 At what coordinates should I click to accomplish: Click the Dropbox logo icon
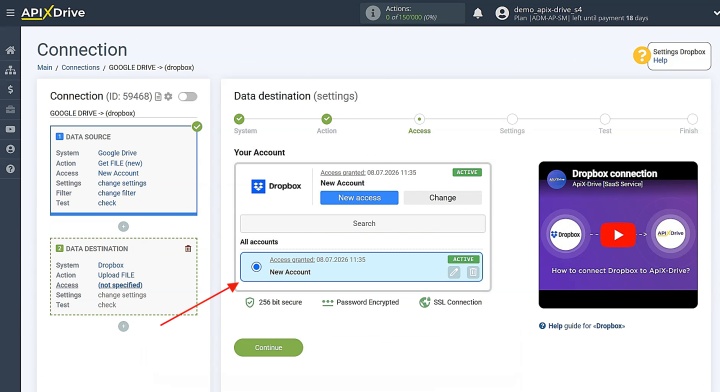click(x=258, y=186)
